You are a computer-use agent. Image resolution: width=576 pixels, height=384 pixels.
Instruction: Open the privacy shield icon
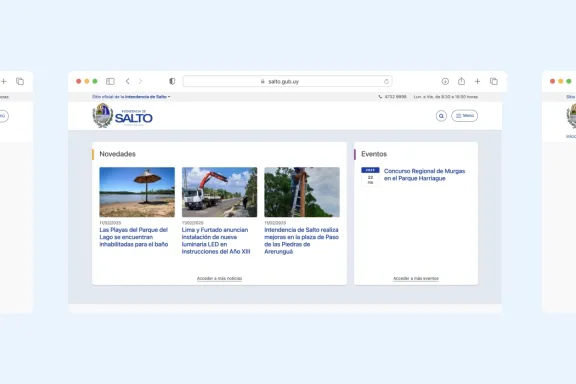(x=172, y=81)
